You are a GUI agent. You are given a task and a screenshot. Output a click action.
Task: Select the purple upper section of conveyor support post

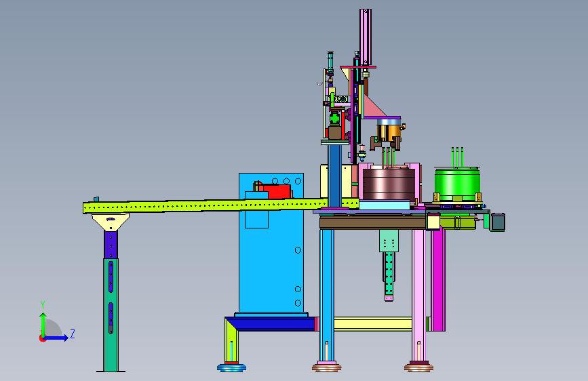point(111,245)
